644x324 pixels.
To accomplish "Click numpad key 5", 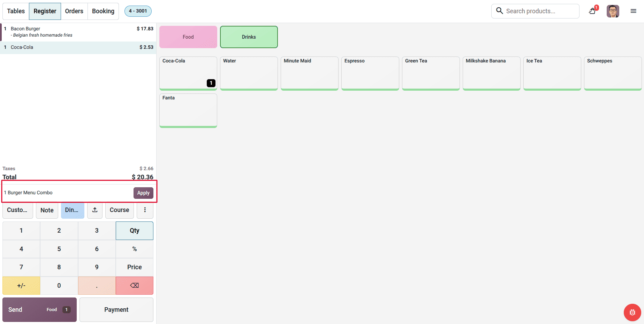I will pyautogui.click(x=59, y=249).
